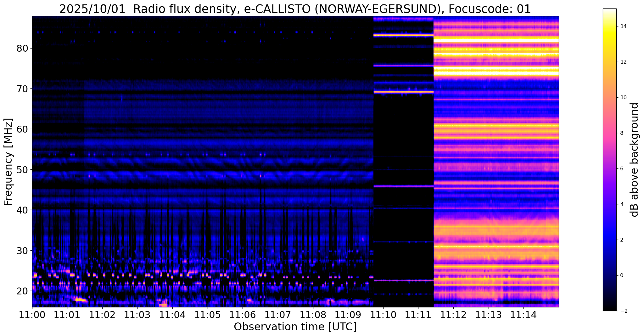Click the dB colorbar gradient strip
Screen dimensions: 644x336
point(609,160)
